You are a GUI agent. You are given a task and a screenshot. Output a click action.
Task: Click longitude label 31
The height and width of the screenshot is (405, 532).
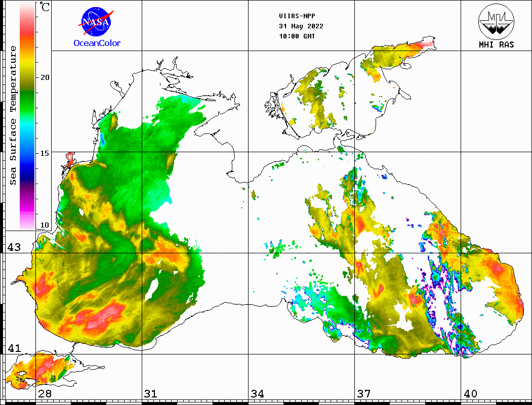click(151, 394)
